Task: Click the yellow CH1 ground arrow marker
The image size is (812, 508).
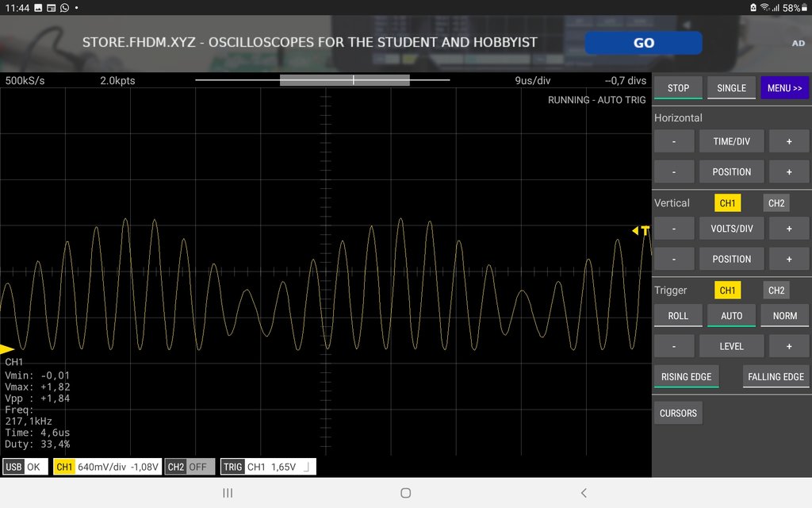Action: (x=6, y=349)
